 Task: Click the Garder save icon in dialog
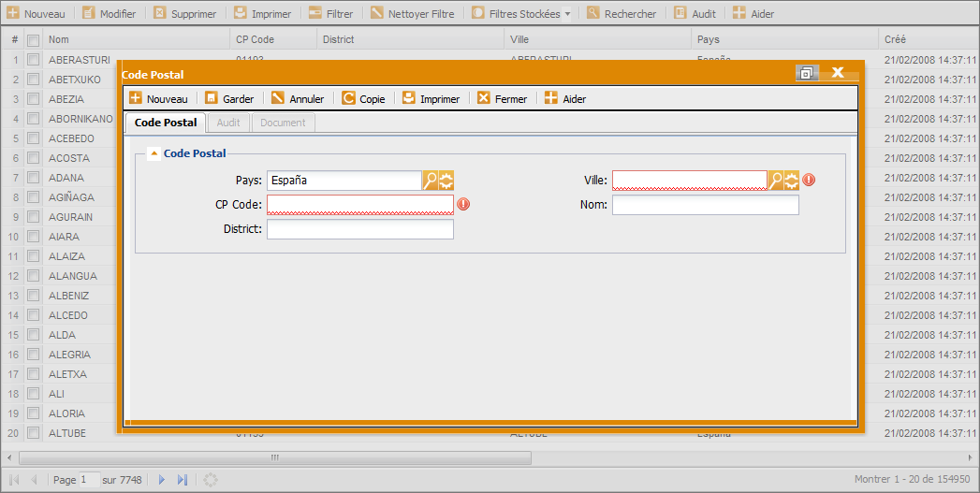(x=212, y=98)
